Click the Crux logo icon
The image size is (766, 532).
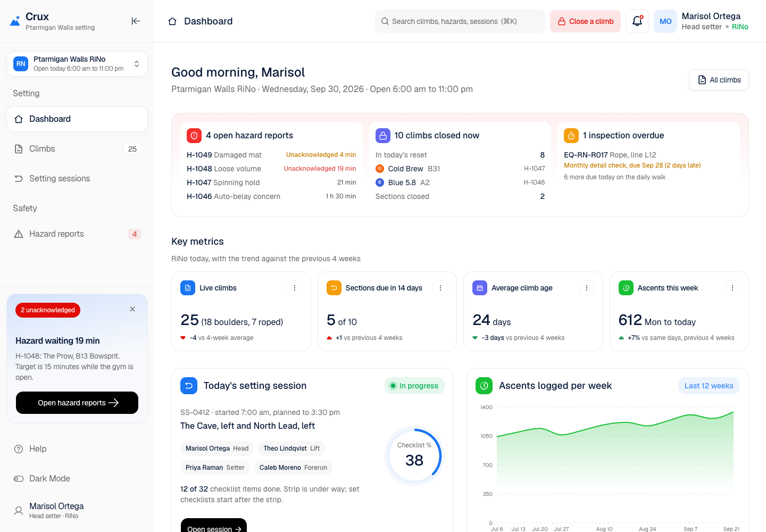click(15, 21)
